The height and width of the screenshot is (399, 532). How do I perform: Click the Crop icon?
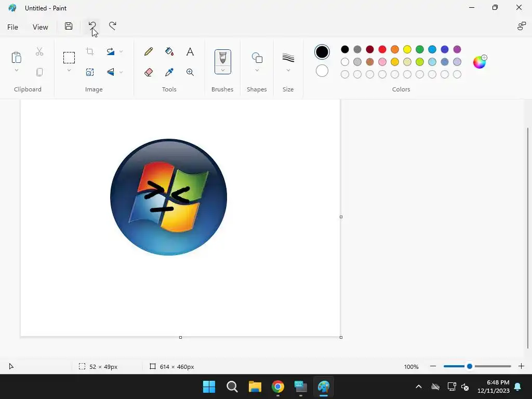[90, 51]
